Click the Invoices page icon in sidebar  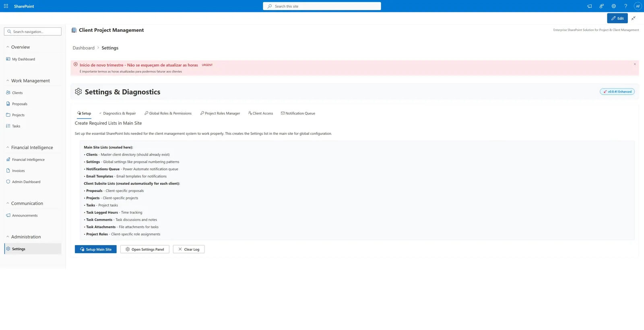(8, 171)
